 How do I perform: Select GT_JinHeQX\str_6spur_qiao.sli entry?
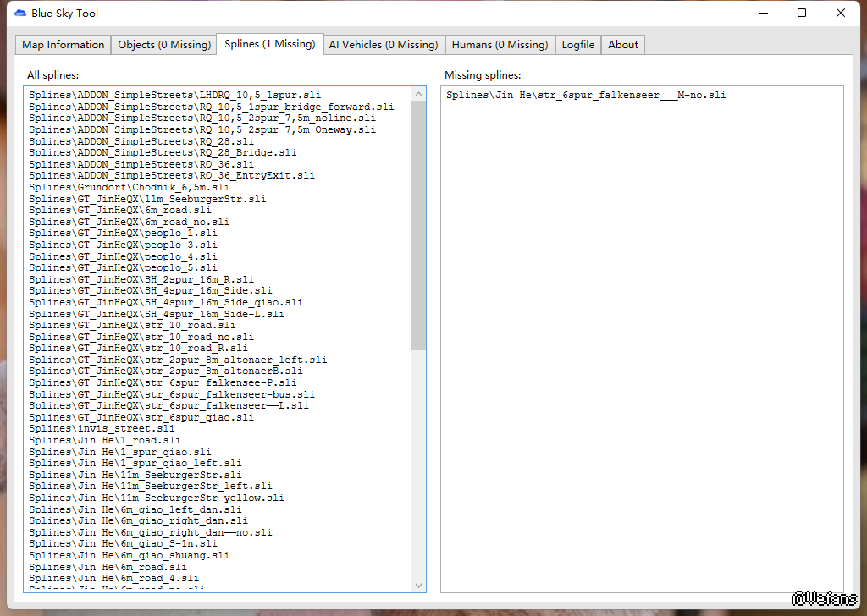coord(141,417)
